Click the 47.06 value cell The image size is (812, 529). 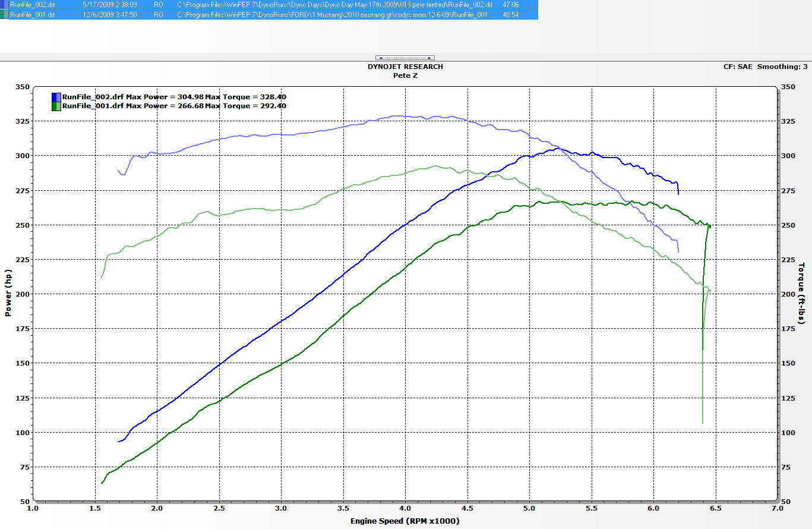pyautogui.click(x=511, y=4)
